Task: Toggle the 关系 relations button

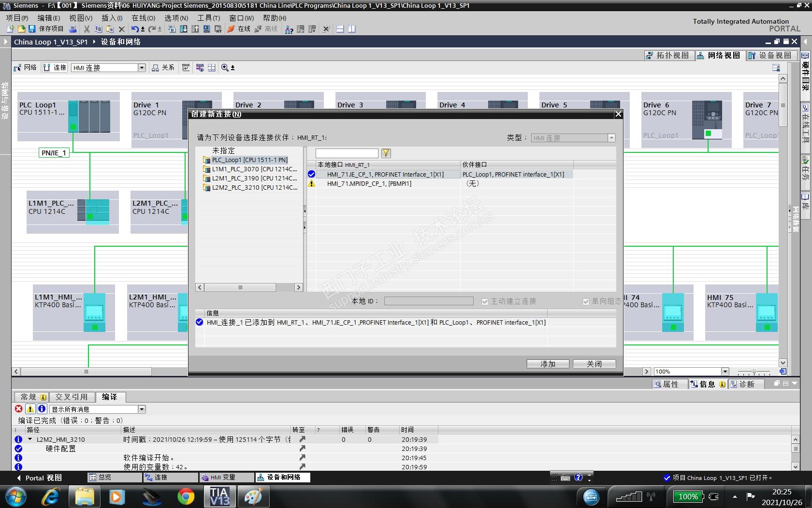Action: pos(163,68)
